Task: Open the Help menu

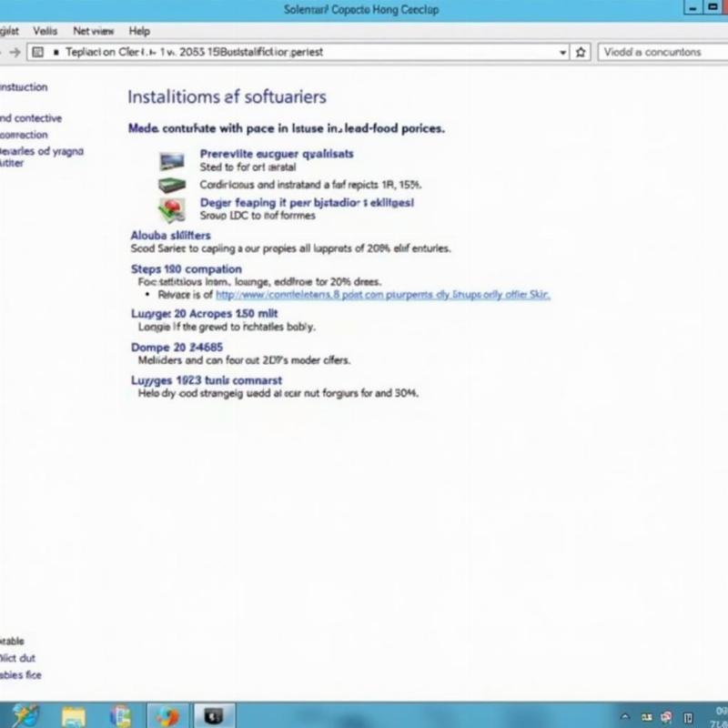Action: (x=139, y=31)
